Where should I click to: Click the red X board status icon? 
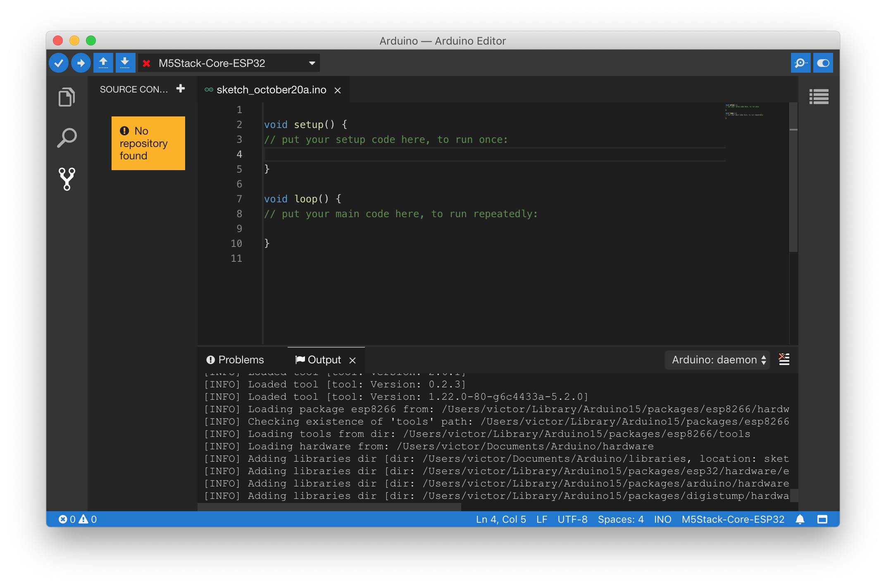146,63
